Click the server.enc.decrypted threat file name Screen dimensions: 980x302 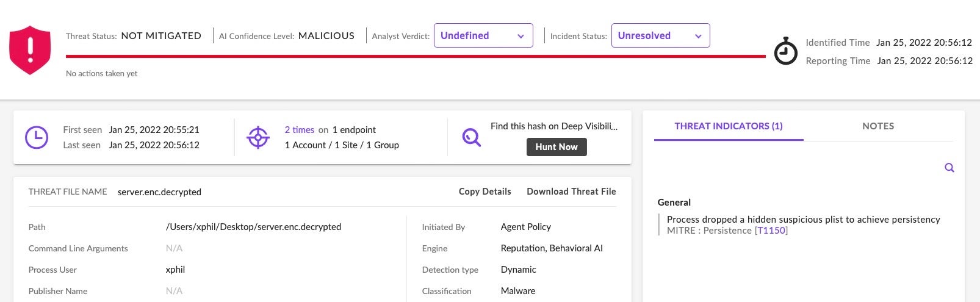(x=159, y=192)
